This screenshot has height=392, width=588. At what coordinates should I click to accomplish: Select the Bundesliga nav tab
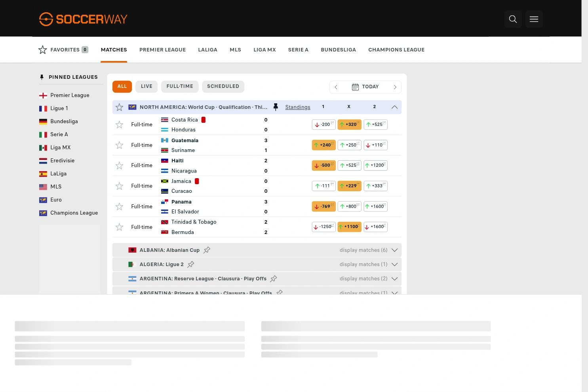(x=338, y=49)
